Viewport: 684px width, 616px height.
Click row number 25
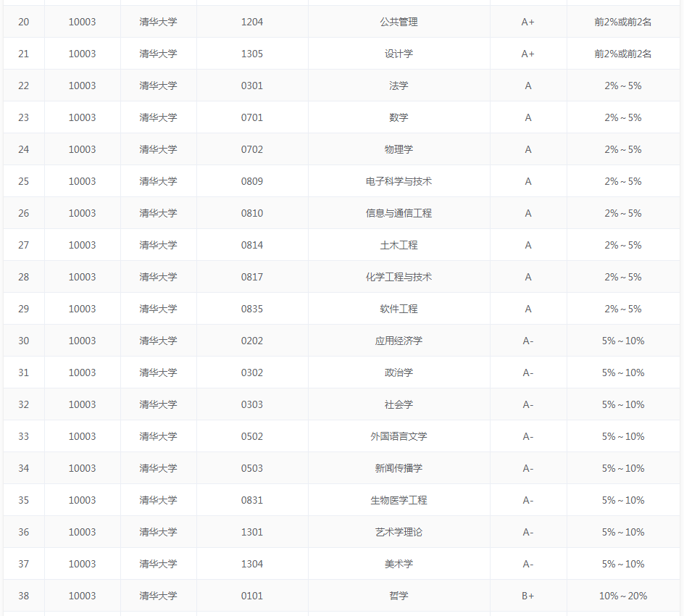coord(24,181)
